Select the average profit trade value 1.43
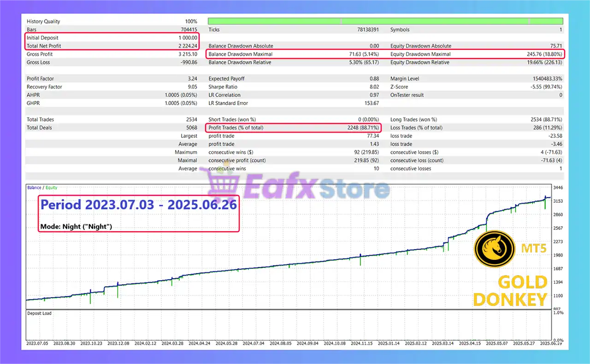 374,144
